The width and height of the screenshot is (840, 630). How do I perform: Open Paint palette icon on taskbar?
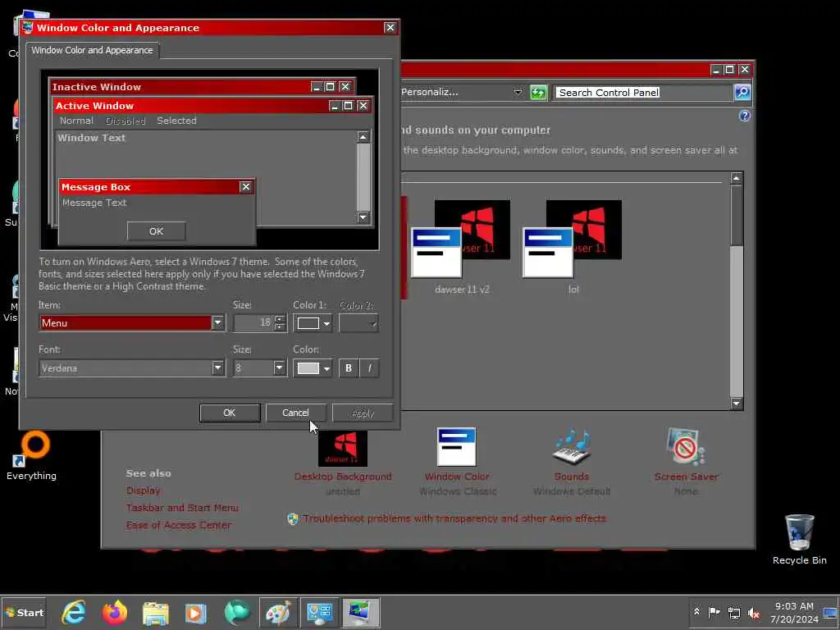(x=279, y=612)
